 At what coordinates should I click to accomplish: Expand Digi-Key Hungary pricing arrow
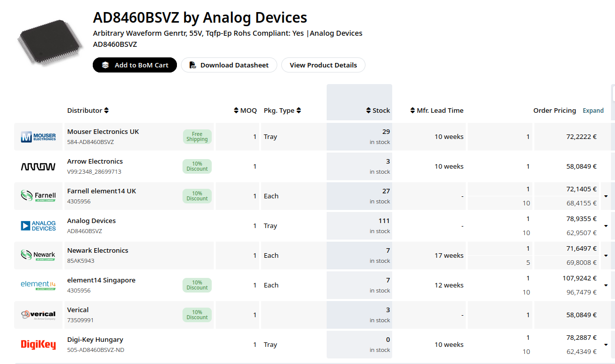(x=606, y=345)
